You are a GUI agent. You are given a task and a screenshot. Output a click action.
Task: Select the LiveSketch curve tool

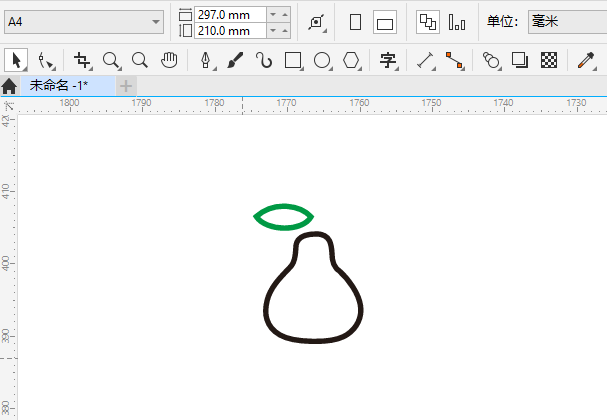tap(264, 60)
